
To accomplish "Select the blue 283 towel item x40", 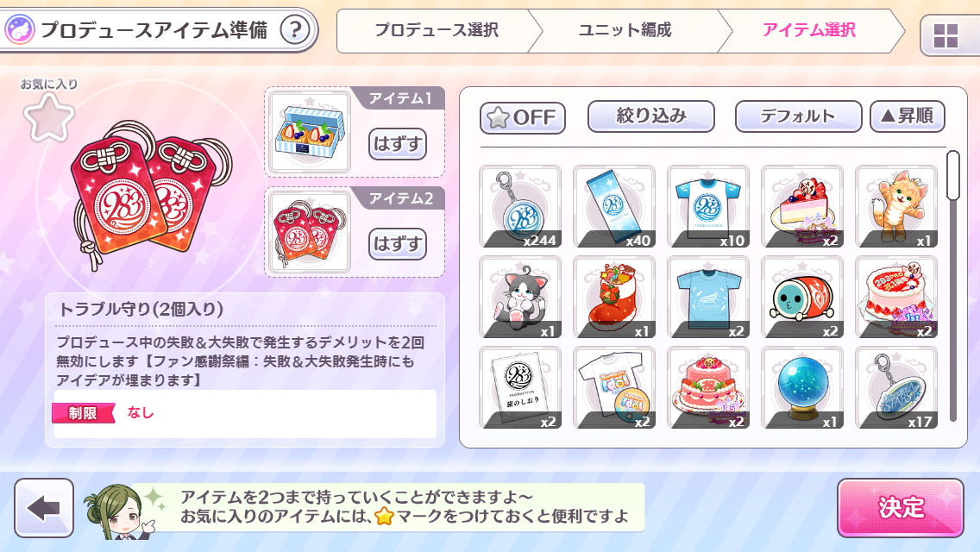I will pyautogui.click(x=613, y=206).
